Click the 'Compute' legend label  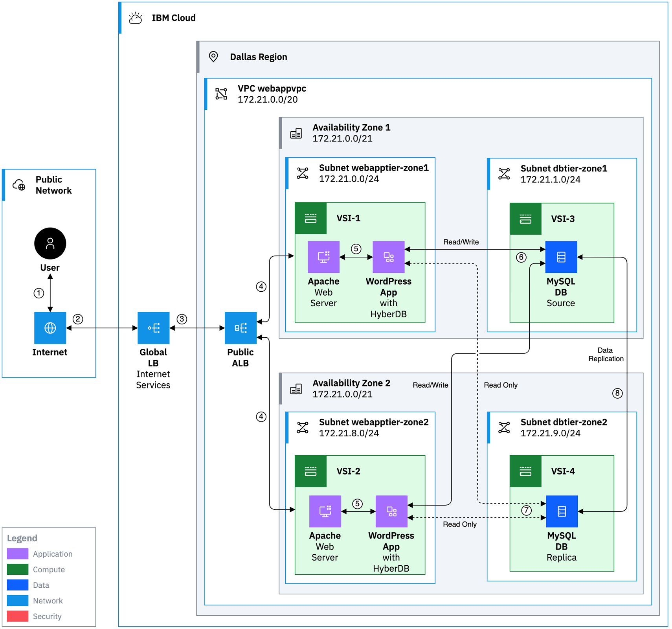click(49, 569)
